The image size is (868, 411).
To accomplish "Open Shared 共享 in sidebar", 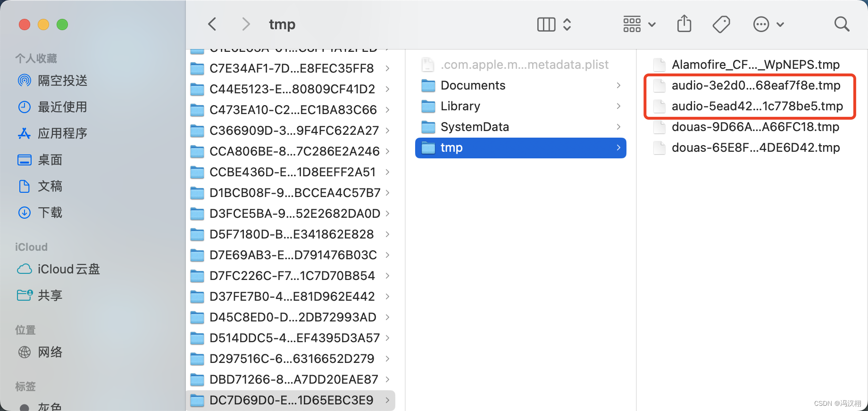I will [40, 296].
